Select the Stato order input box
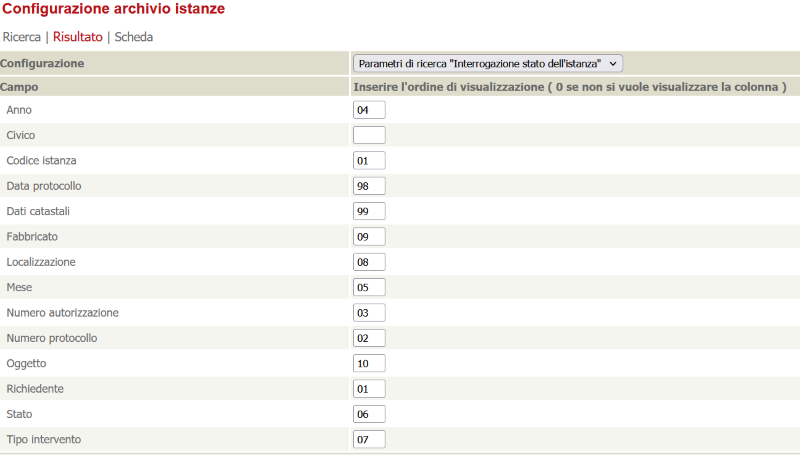 tap(369, 414)
